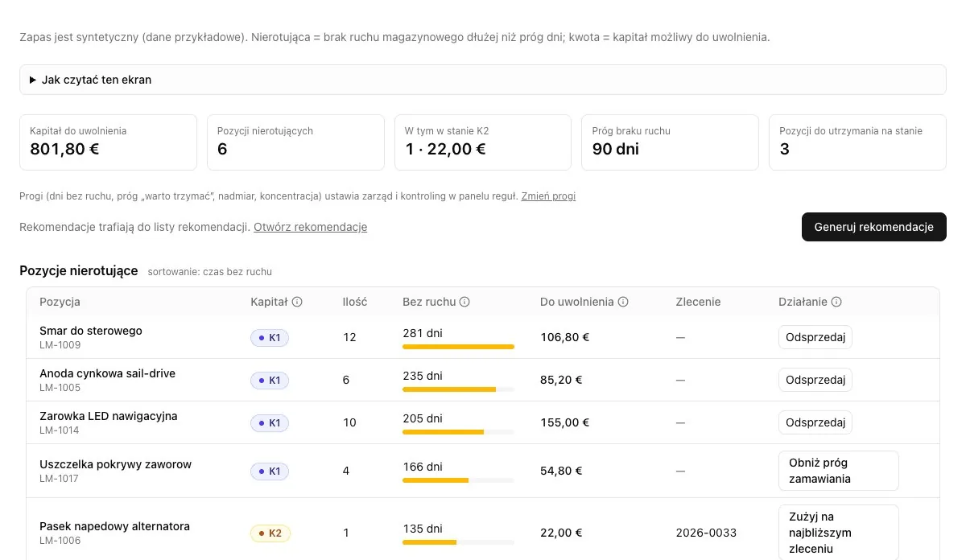Click the 281 dni progress bar

458,347
